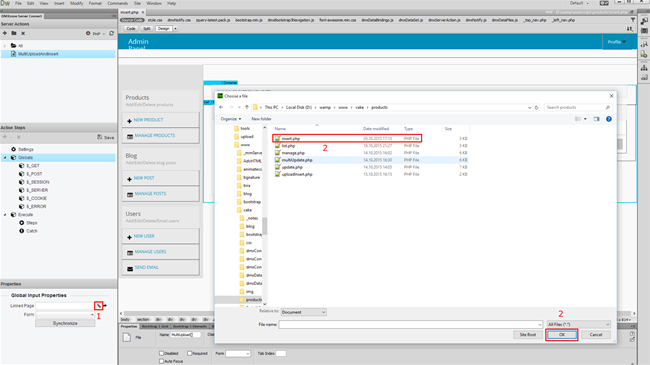Open the File menu

18,3
